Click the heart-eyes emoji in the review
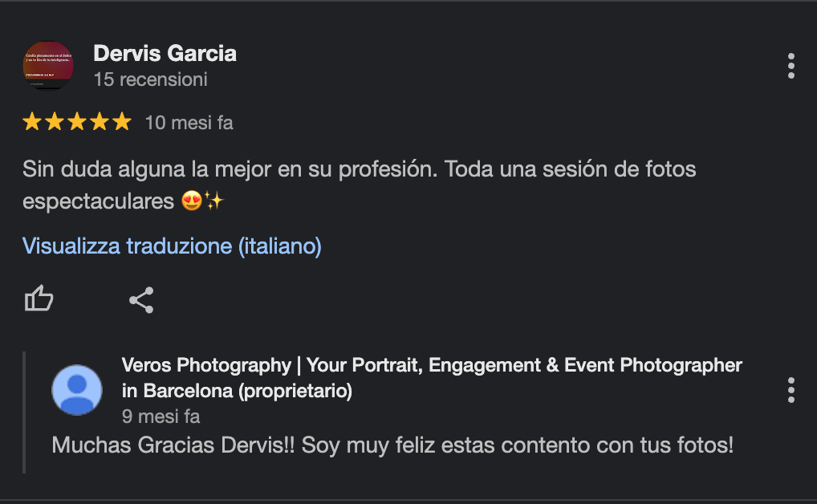The width and height of the screenshot is (817, 504). point(192,201)
